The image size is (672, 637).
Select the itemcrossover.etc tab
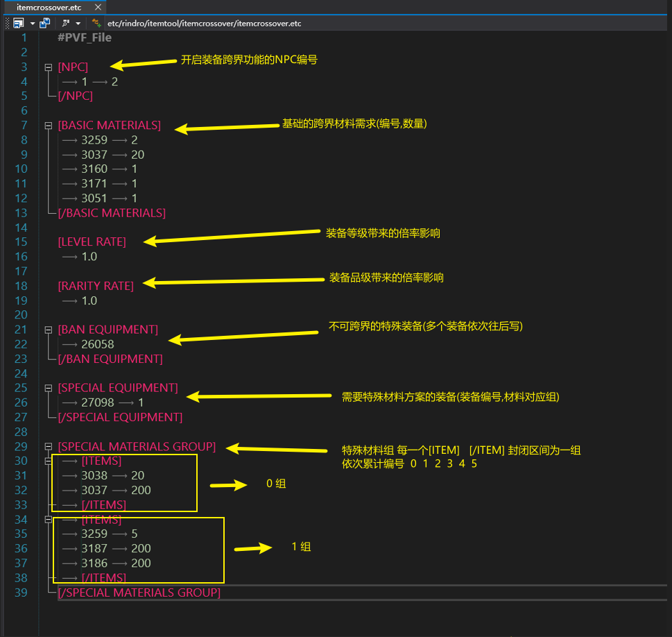point(48,7)
